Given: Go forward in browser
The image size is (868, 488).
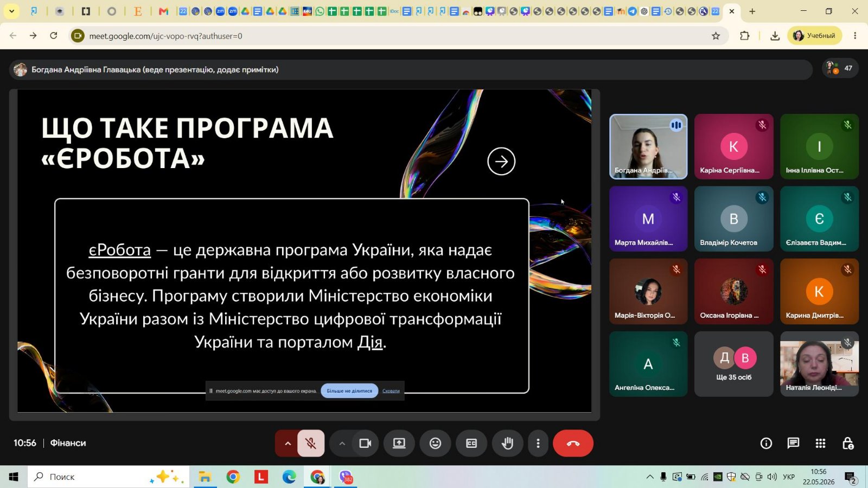Looking at the screenshot, I should [33, 36].
